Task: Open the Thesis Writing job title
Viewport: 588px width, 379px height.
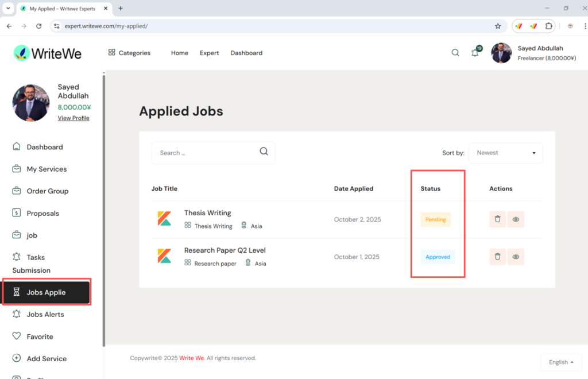Action: tap(207, 213)
